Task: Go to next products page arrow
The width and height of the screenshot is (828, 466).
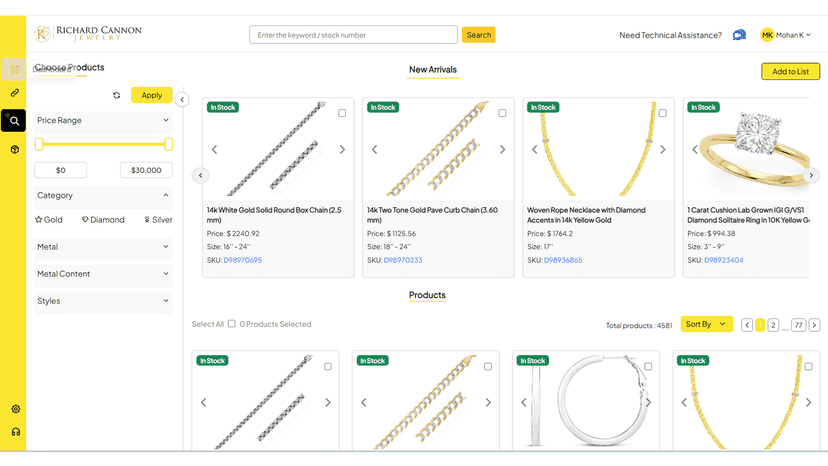Action: (814, 325)
